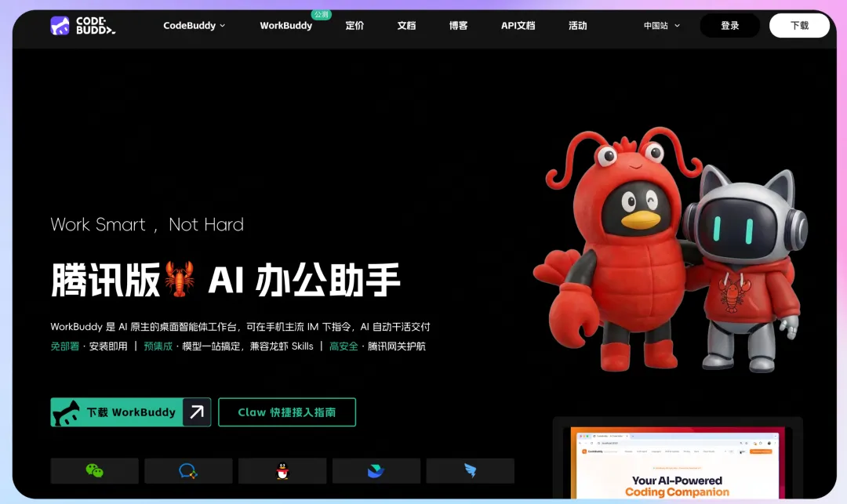The image size is (847, 504).
Task: Click the cat logo icon on download button
Action: click(x=65, y=413)
